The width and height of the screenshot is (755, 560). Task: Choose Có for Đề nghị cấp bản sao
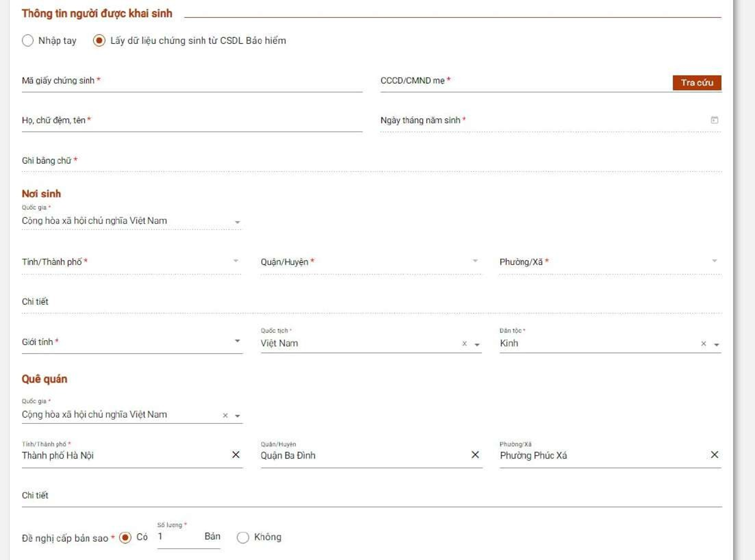tap(125, 537)
